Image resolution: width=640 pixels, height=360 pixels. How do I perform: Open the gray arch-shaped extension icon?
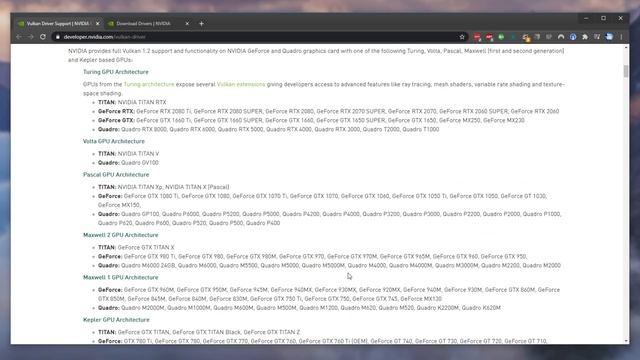pyautogui.click(x=561, y=37)
